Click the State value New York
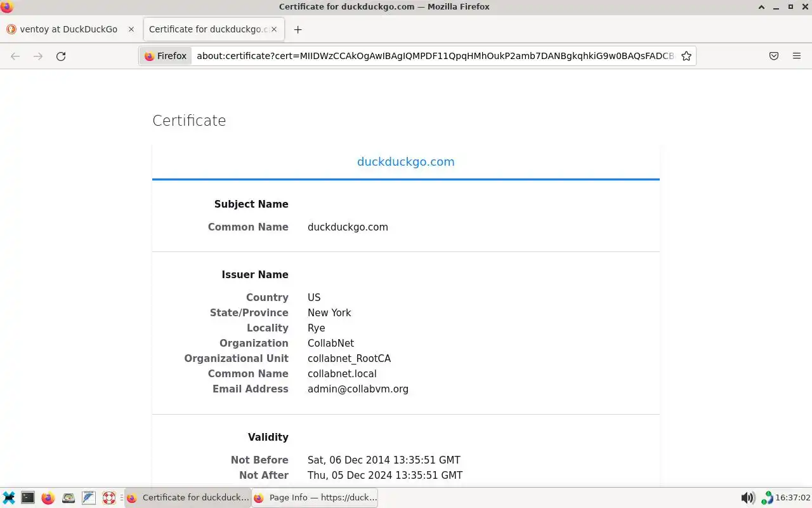 (329, 313)
